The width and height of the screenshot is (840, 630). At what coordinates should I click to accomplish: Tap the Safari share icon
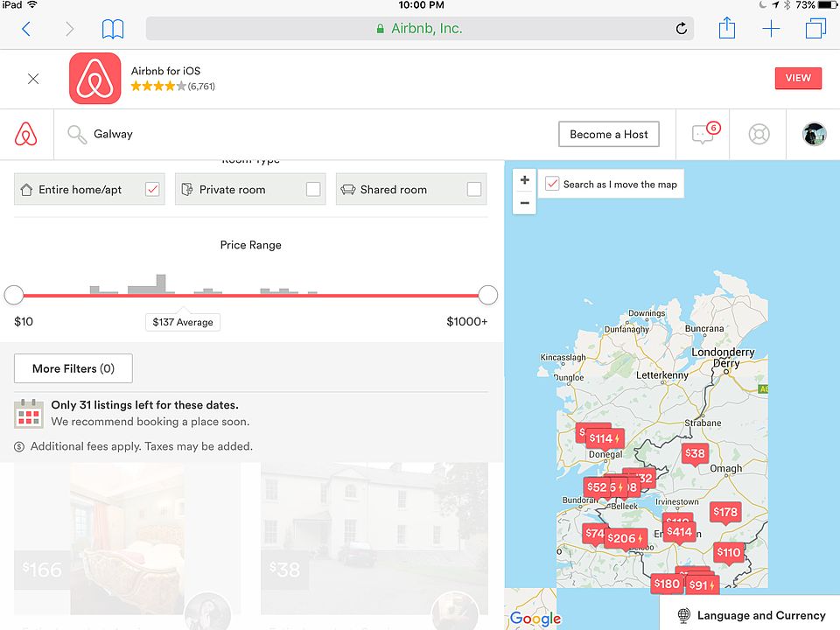click(x=727, y=29)
